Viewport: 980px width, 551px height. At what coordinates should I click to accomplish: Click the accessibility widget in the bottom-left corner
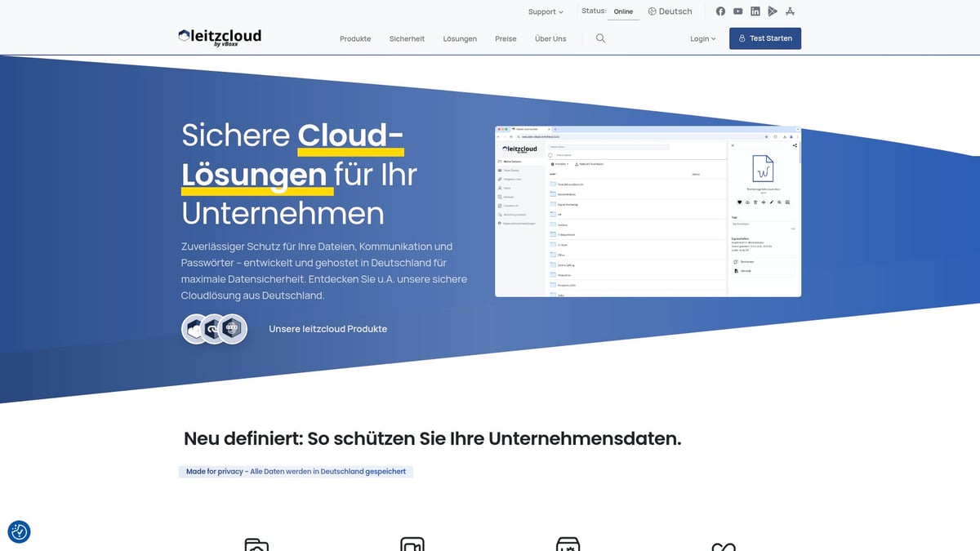pos(19,531)
